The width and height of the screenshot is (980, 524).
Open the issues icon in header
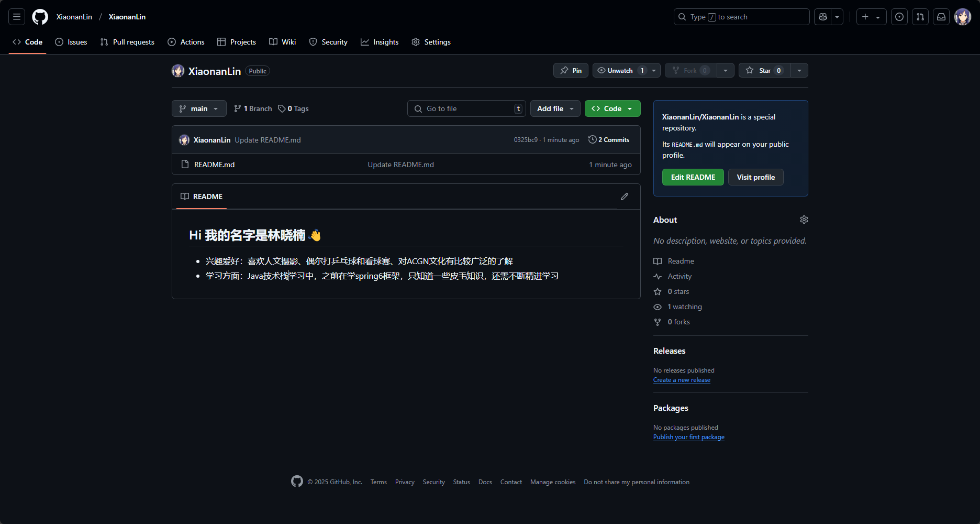(x=899, y=17)
